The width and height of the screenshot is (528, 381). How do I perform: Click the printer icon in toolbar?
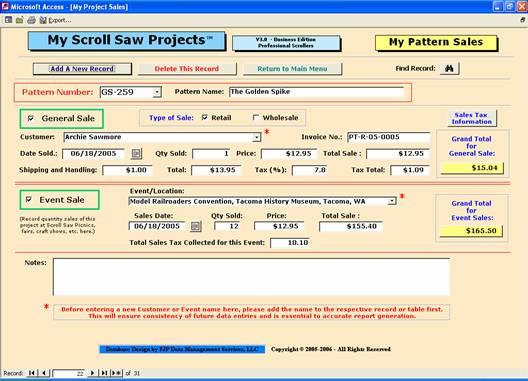[x=31, y=20]
